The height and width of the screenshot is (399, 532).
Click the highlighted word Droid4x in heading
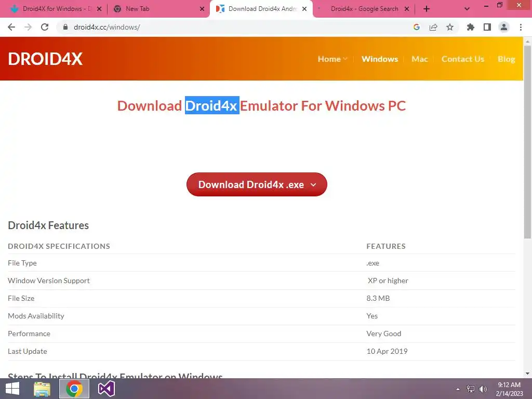tap(212, 105)
